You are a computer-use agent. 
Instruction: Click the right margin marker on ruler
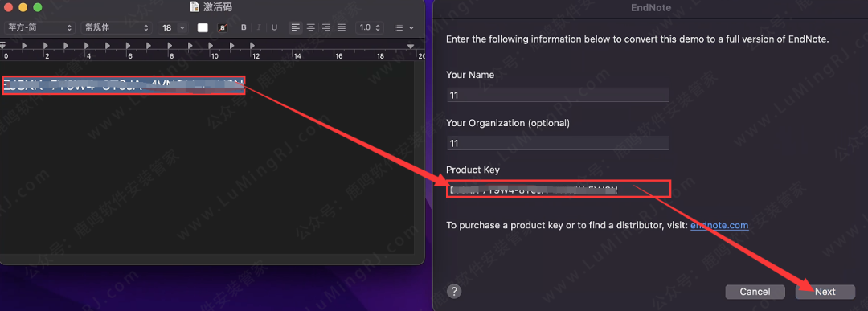411,47
